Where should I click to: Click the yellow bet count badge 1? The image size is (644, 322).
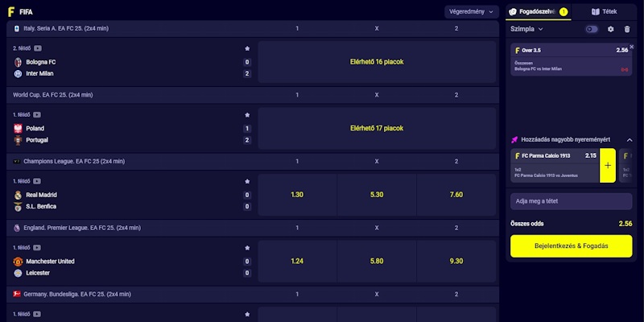coord(563,12)
